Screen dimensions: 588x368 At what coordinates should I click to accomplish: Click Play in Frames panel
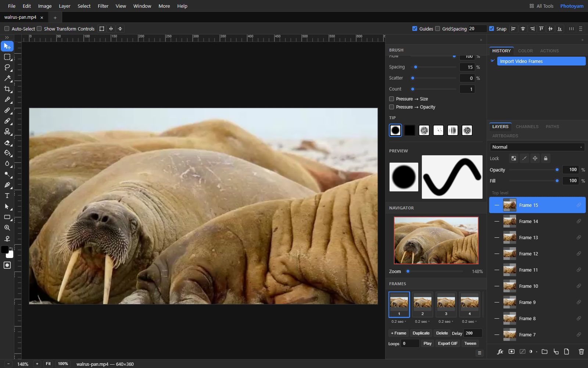[427, 343]
